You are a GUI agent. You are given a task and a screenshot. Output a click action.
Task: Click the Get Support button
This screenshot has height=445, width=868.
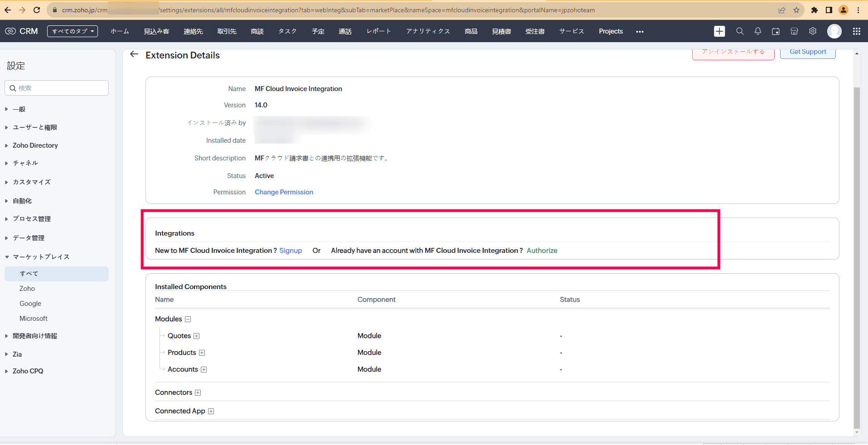pos(808,53)
